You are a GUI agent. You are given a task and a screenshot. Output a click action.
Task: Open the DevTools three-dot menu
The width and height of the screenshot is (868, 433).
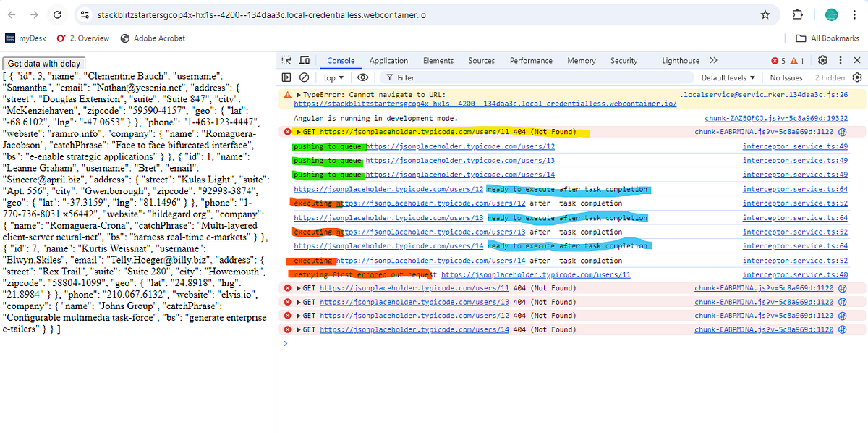pos(841,61)
